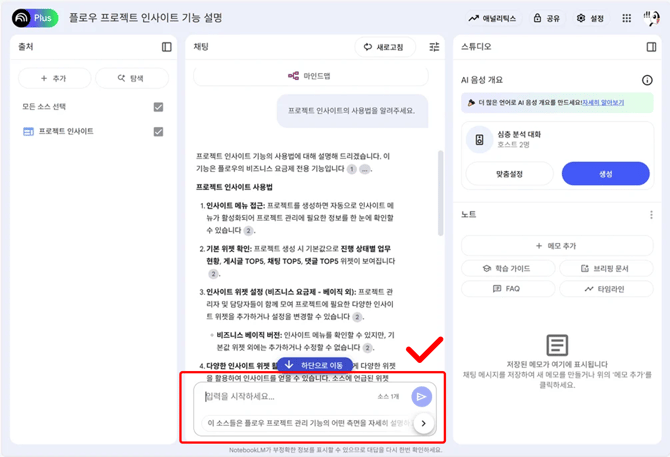Toggle the 모든 소스 선택 checkbox
This screenshot has width=670, height=457.
(158, 106)
